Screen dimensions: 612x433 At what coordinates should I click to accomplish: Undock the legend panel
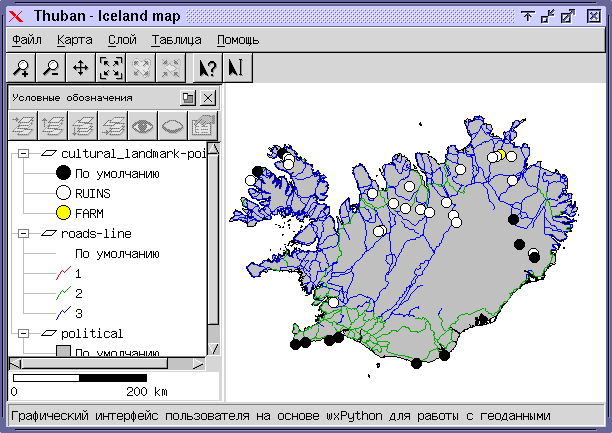[188, 98]
